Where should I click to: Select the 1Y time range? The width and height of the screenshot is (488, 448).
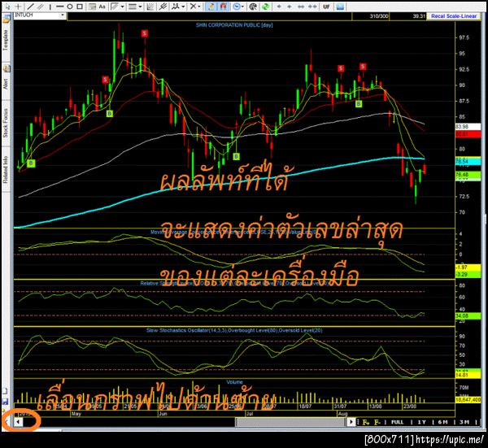coord(421,422)
